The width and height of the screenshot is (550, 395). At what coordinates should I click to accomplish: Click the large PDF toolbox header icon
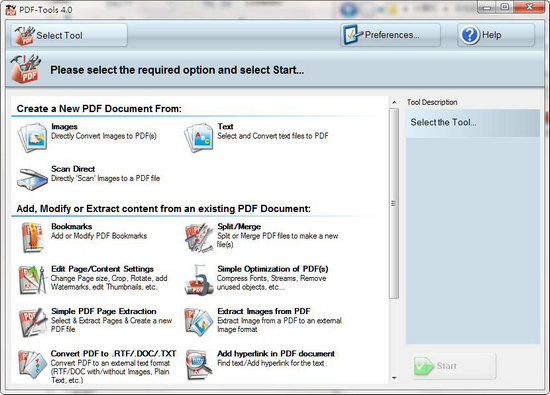[x=26, y=68]
